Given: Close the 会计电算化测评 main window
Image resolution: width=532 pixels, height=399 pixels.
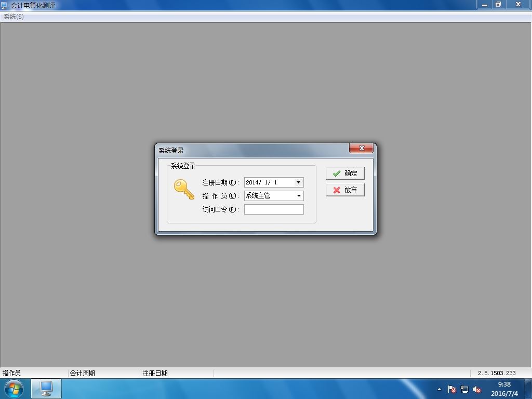Looking at the screenshot, I should click(518, 5).
